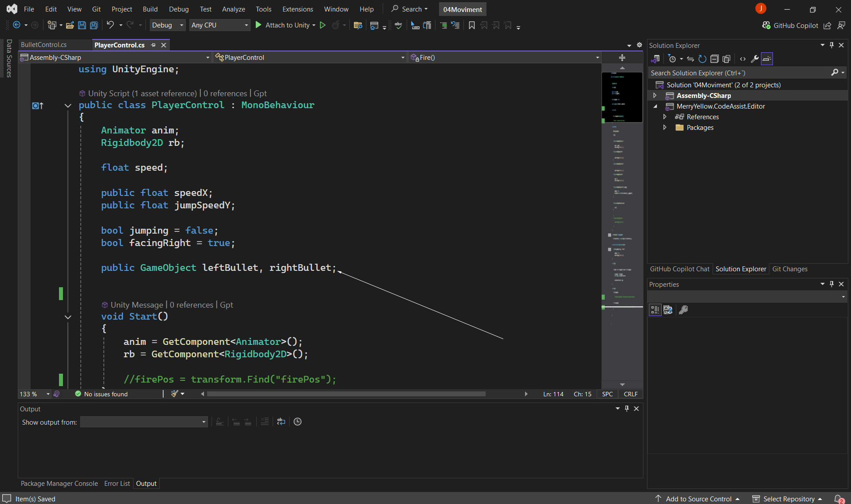Click the GitHub Copilot icon
This screenshot has width=851, height=504.
766,25
